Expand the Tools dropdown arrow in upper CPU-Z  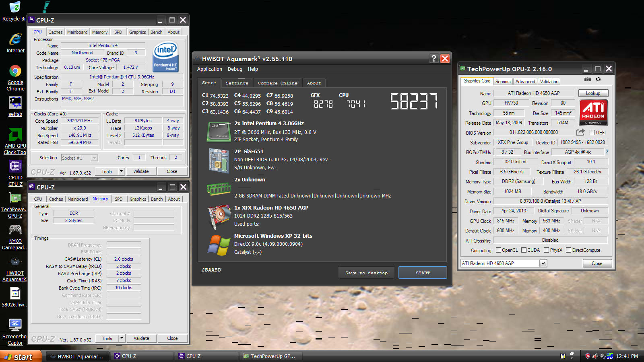pyautogui.click(x=121, y=171)
